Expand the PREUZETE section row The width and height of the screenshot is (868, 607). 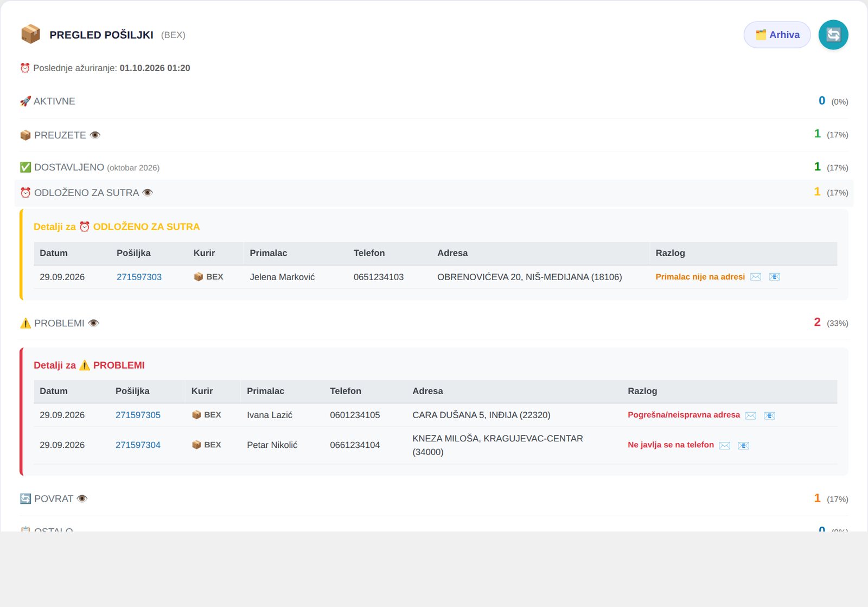[434, 135]
